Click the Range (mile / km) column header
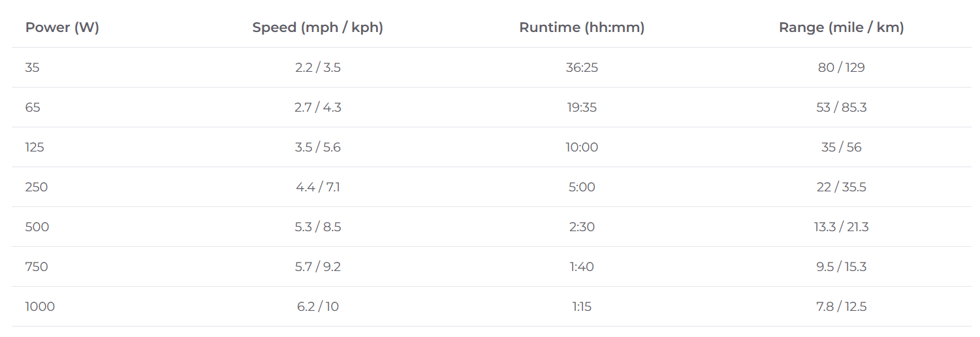 842,27
